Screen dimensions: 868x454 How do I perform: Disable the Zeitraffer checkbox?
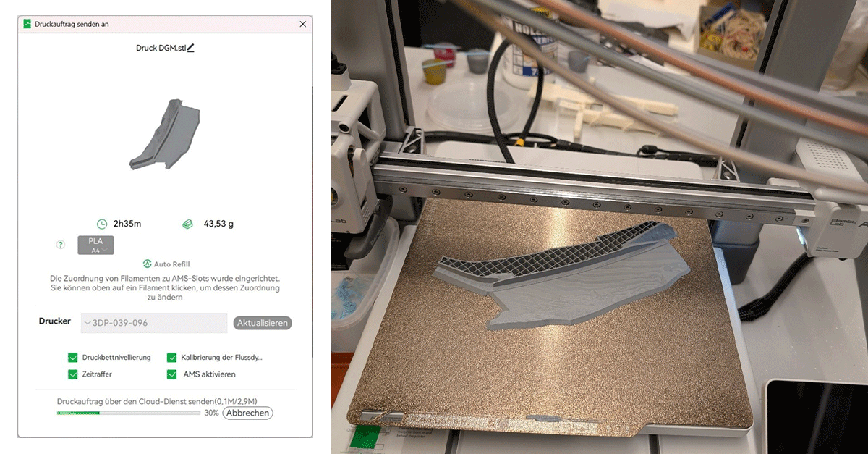pos(72,374)
